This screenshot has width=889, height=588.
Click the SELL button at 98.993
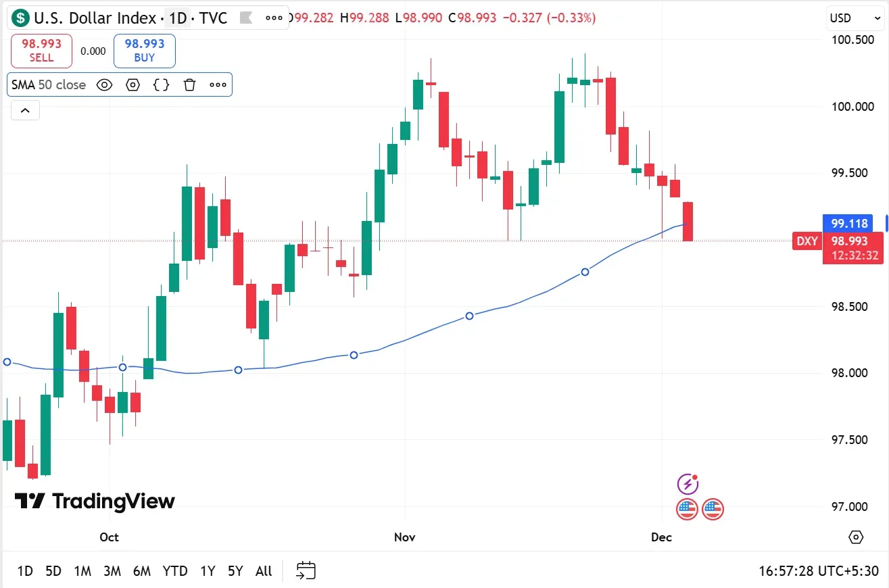coord(42,51)
